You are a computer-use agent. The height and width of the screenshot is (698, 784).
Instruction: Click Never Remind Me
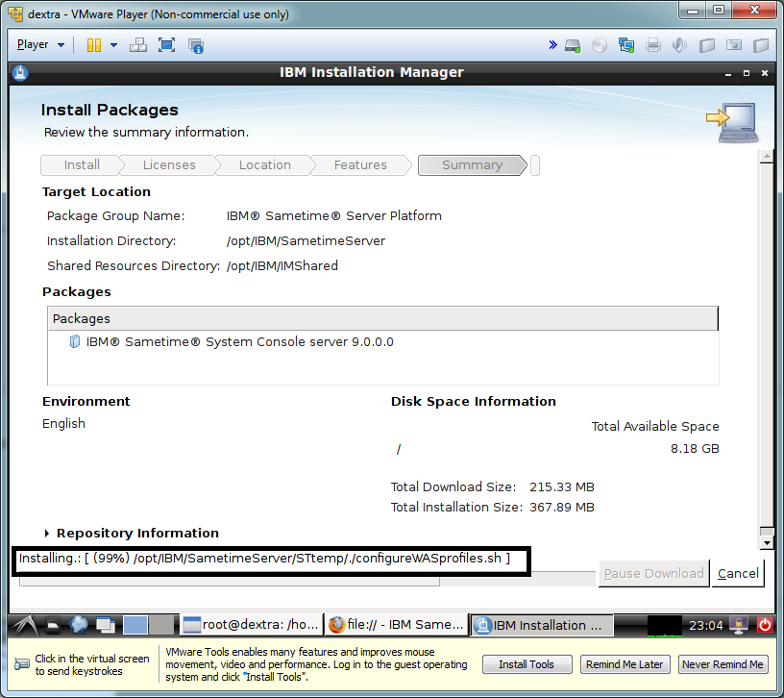tap(723, 664)
